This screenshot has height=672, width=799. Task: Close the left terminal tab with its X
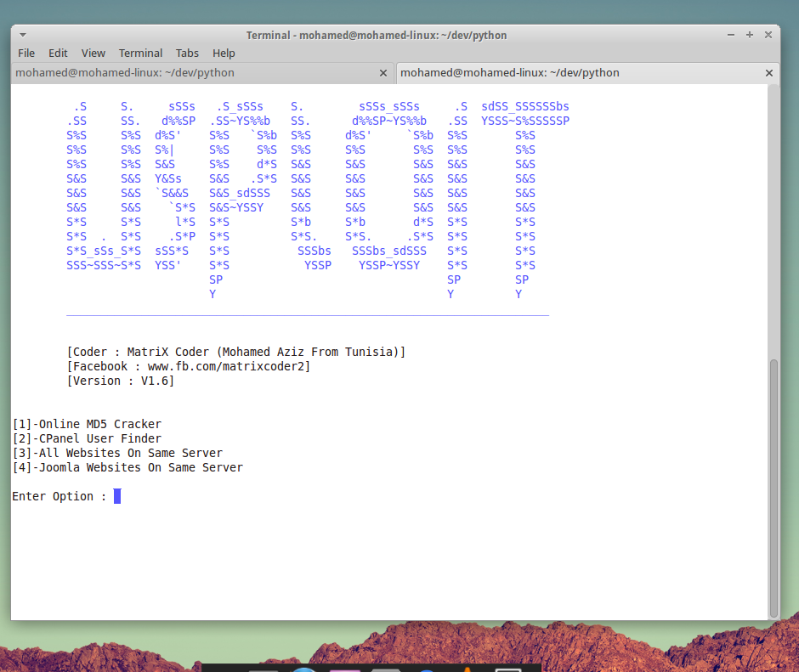pos(383,73)
